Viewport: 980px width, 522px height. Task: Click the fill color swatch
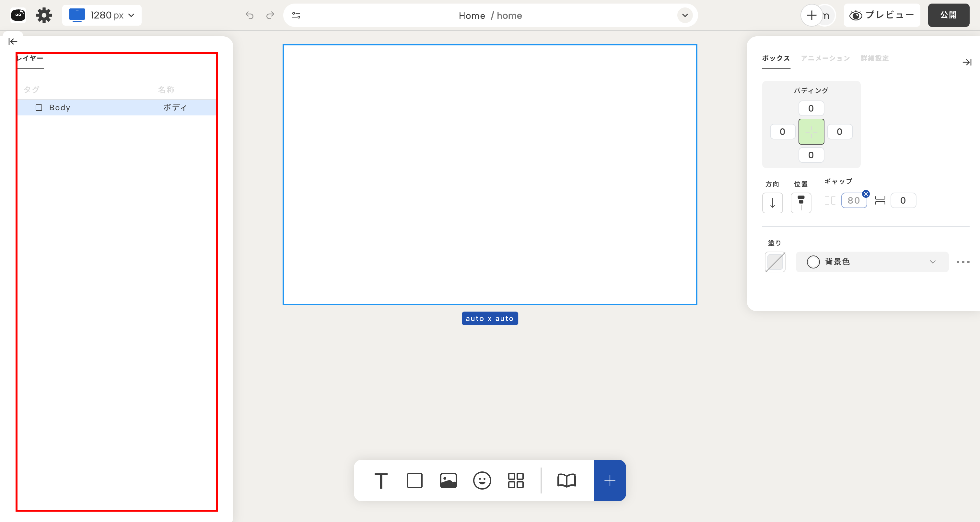point(775,262)
